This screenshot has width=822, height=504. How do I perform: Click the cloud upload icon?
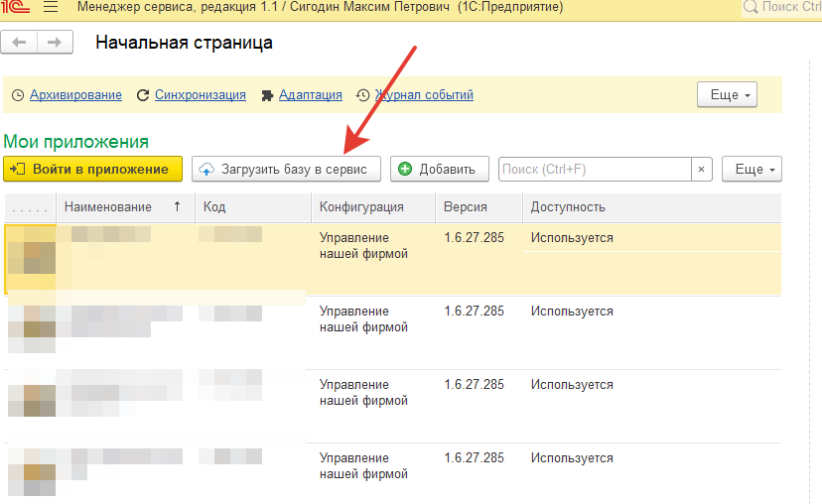(207, 170)
